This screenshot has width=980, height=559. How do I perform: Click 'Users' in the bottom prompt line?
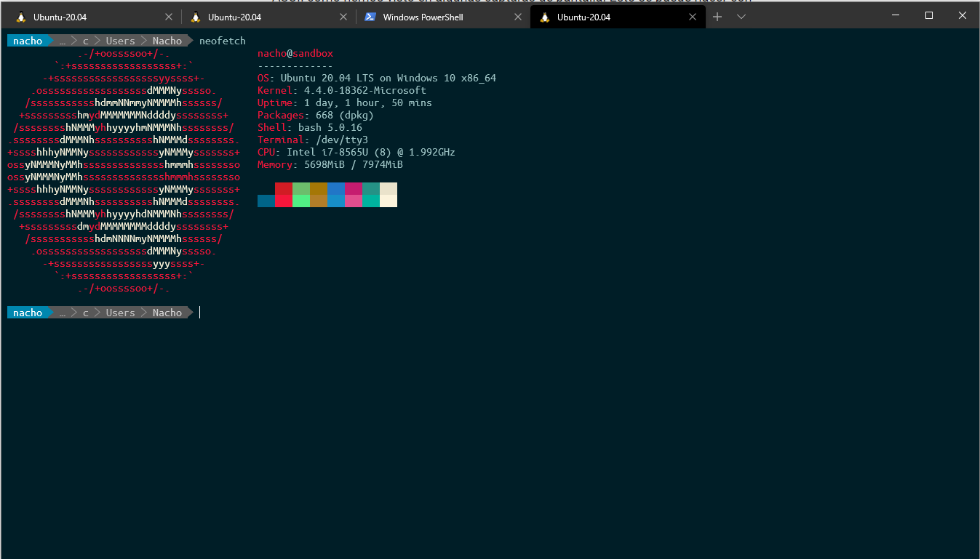(x=121, y=313)
